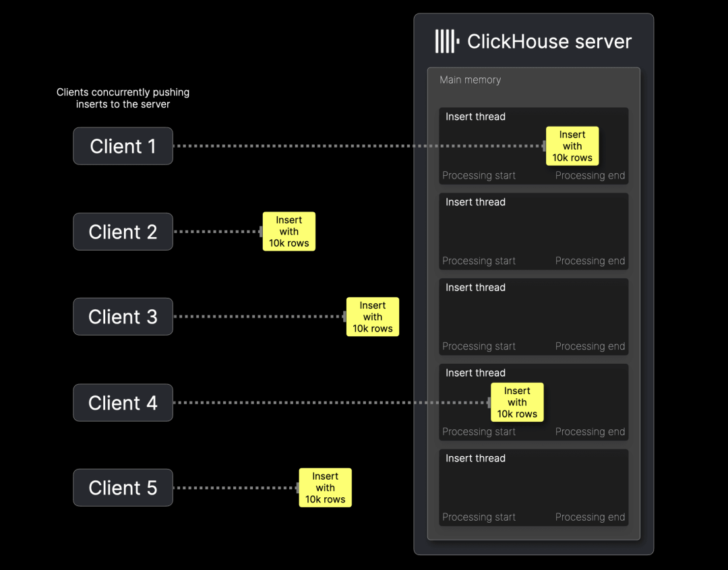Click the Client 2 box
Image resolution: width=728 pixels, height=570 pixels.
pyautogui.click(x=123, y=232)
